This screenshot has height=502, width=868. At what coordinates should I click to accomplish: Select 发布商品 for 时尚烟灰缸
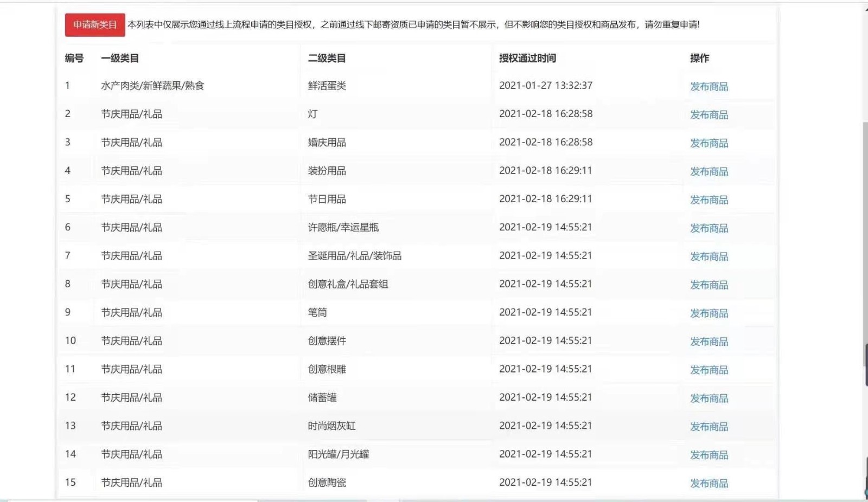pos(709,427)
